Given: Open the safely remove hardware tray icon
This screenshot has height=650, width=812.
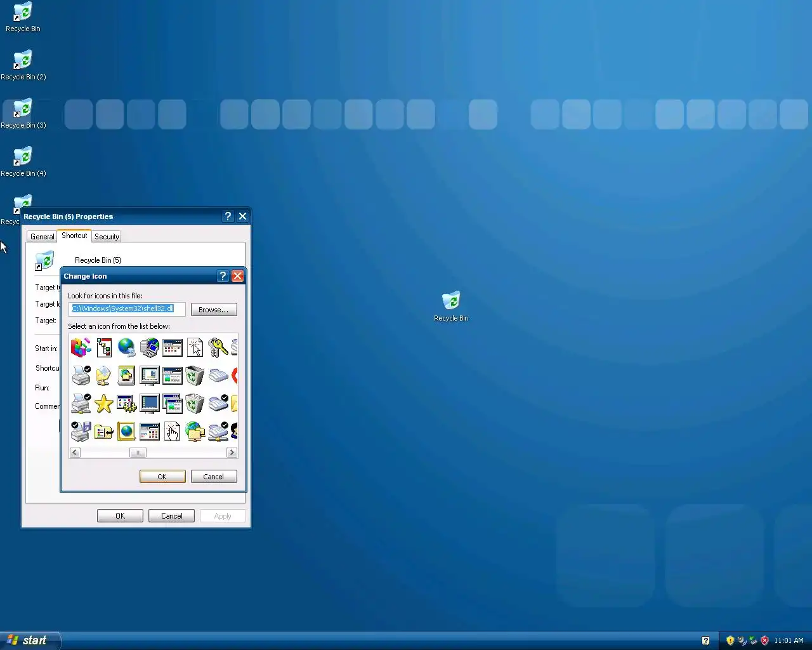Looking at the screenshot, I should coord(753,640).
